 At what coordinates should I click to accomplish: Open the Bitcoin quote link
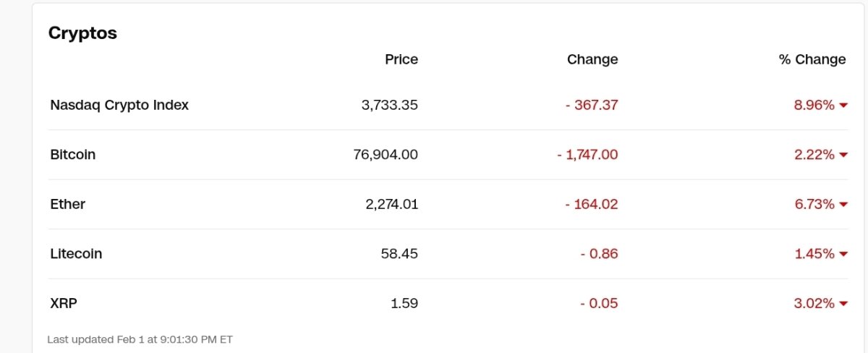tap(73, 154)
